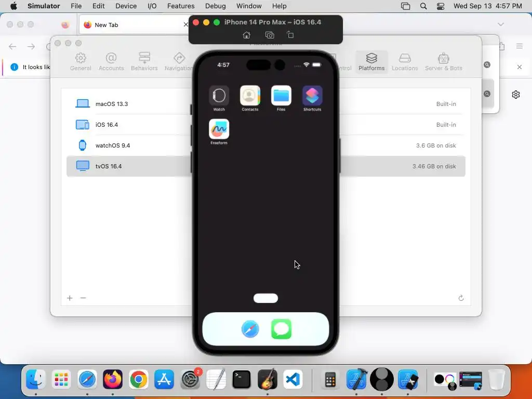Open Finder from the Dock
This screenshot has height=399, width=532.
[x=36, y=379]
